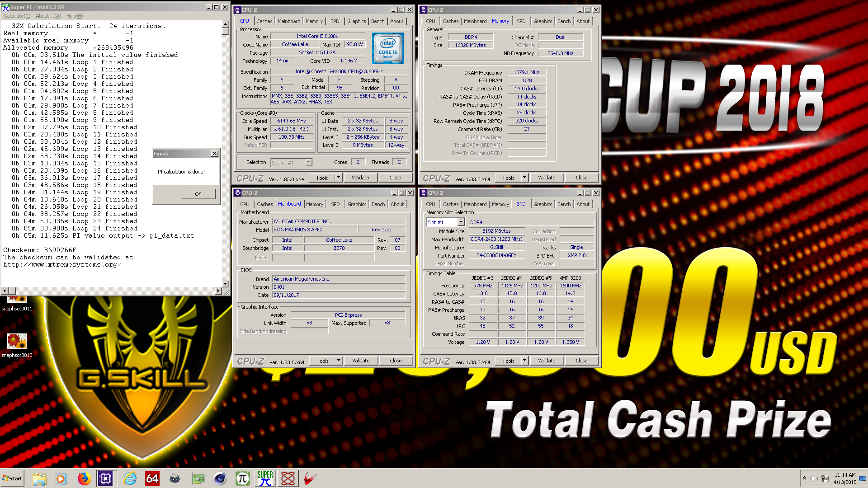Click OK in the Finish dialog

click(198, 194)
